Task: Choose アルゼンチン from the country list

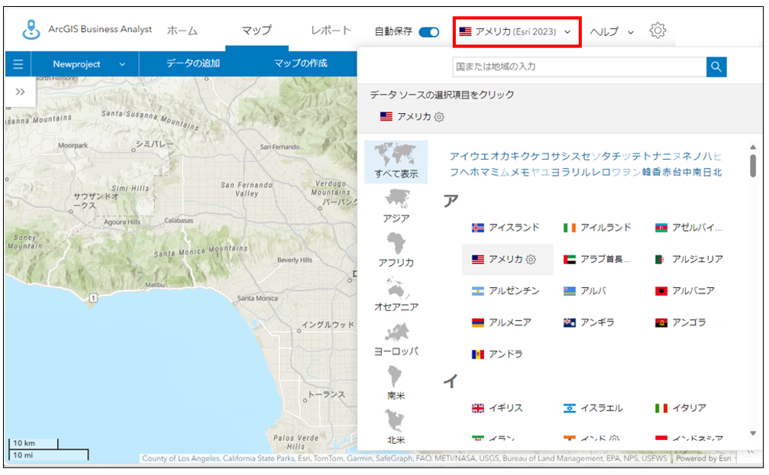Action: [x=505, y=291]
